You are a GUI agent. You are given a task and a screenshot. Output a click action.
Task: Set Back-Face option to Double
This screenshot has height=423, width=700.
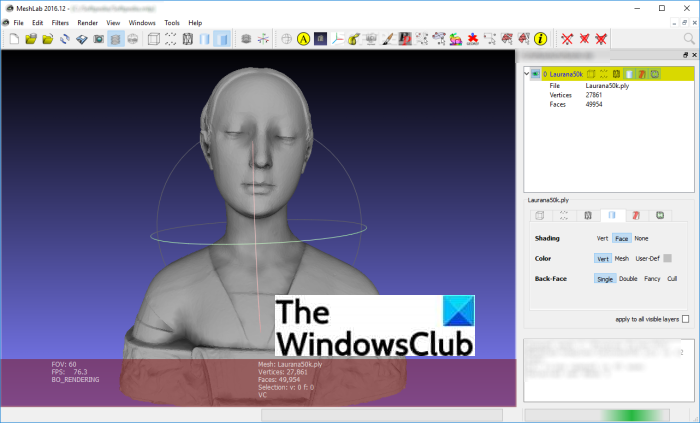point(627,278)
